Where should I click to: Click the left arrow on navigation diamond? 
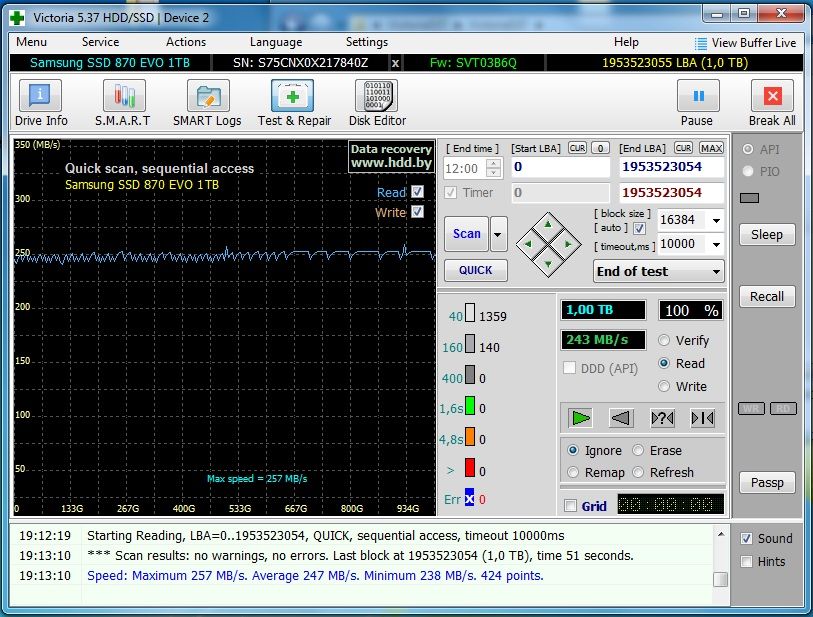[528, 244]
